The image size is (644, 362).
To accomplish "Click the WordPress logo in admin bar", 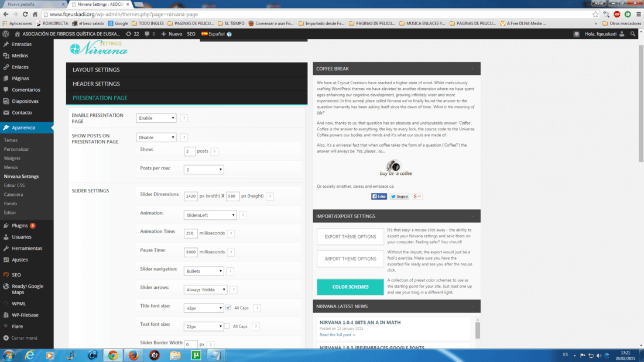I will [x=6, y=34].
